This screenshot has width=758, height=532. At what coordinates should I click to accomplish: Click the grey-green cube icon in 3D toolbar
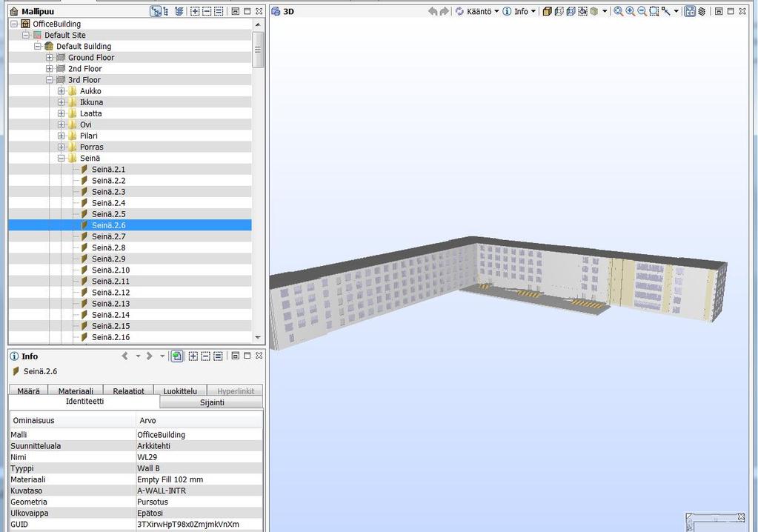point(594,11)
